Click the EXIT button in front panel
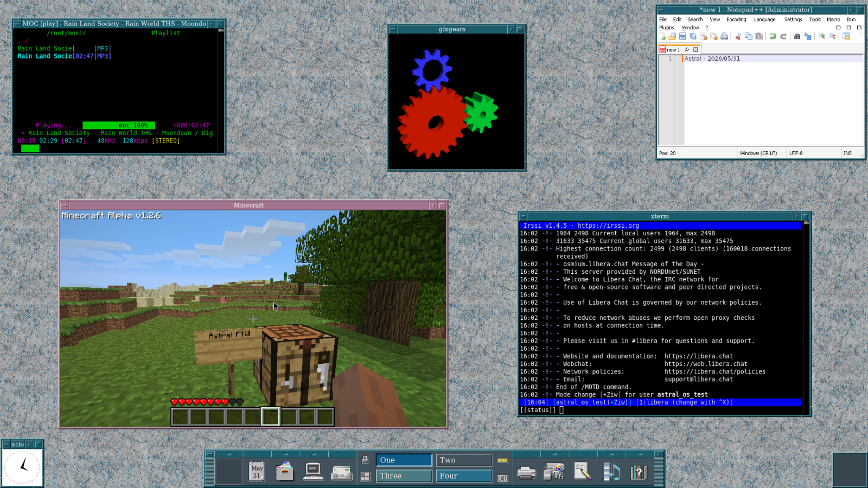Screen dimensions: 868x488 [503, 478]
